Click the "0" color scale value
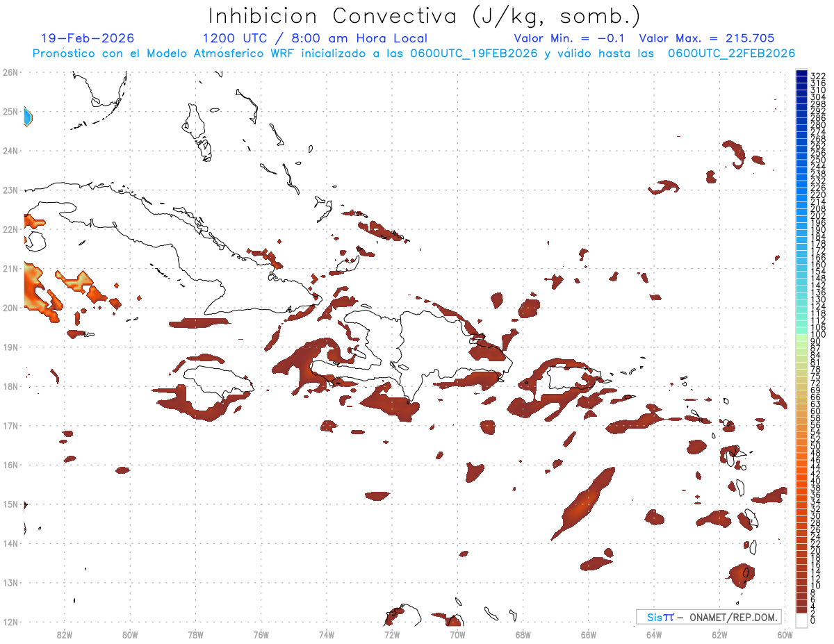This screenshot has width=834, height=644. [814, 620]
